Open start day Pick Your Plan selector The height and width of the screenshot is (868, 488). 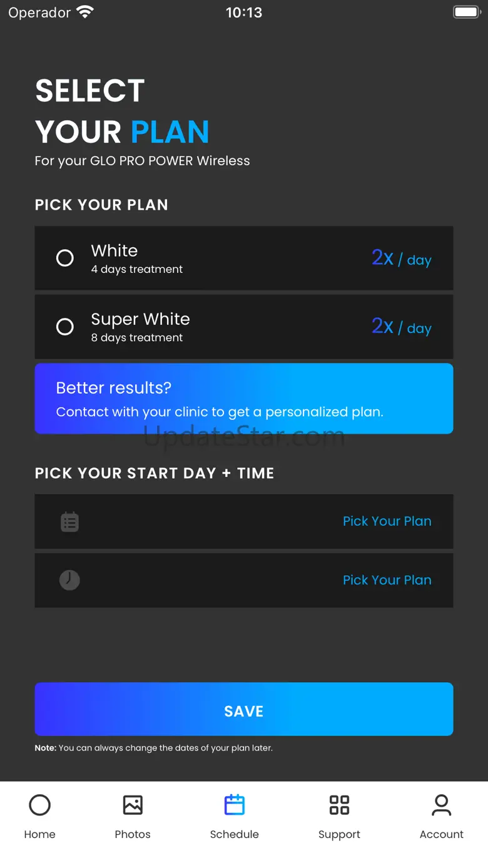pos(387,521)
